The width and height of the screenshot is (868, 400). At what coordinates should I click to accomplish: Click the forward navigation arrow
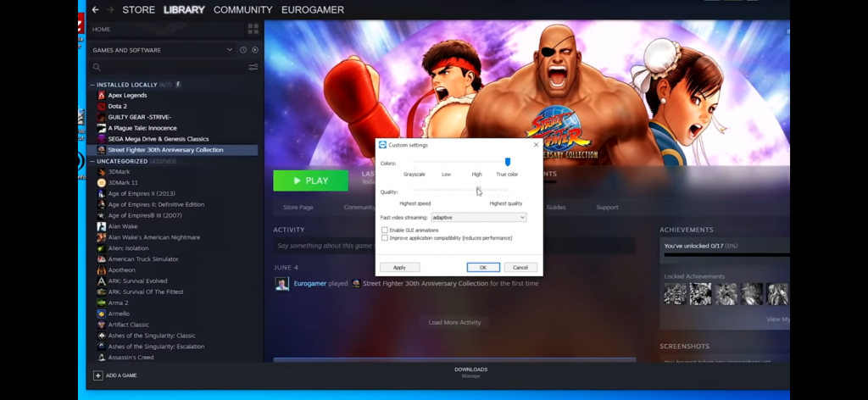[109, 9]
